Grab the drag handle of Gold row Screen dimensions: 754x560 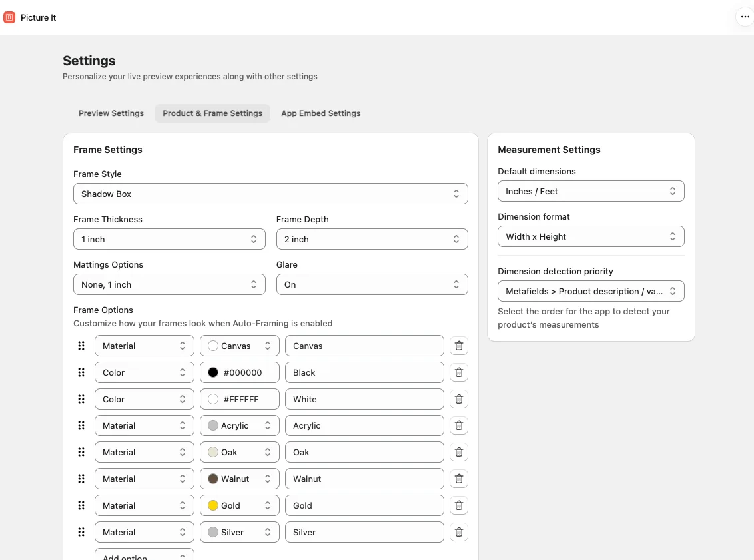coord(81,505)
